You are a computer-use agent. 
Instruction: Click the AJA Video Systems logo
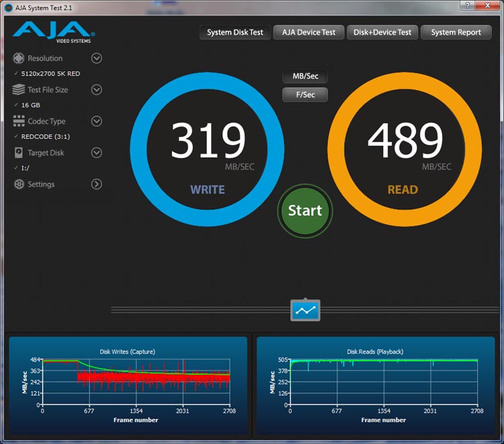(54, 32)
